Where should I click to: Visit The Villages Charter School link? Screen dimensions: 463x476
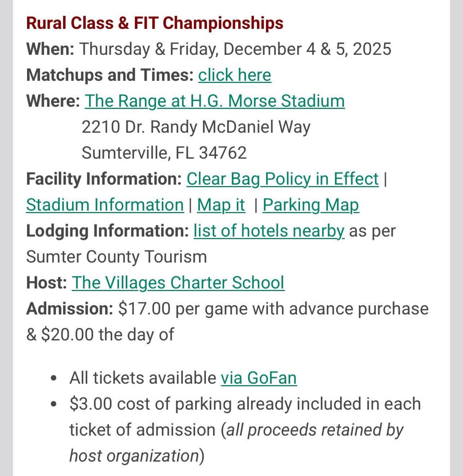click(178, 283)
